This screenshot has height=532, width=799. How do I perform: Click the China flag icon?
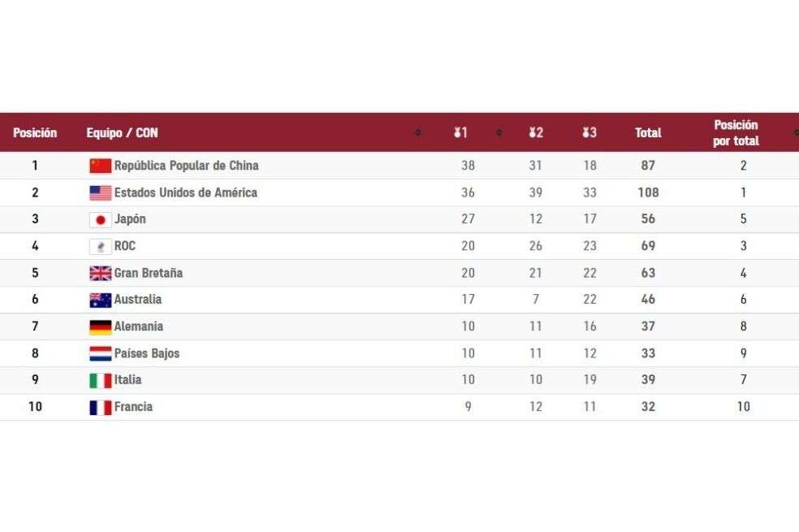click(101, 166)
